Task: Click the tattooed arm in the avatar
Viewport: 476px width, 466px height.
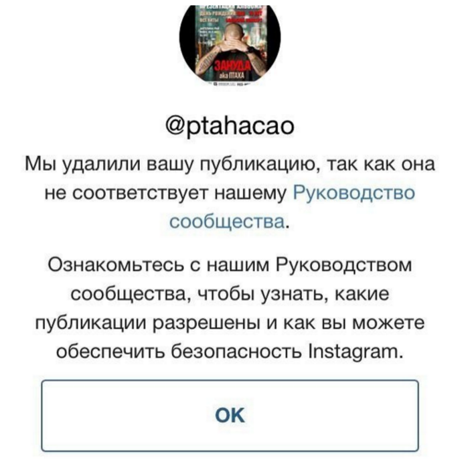Action: coord(208,60)
